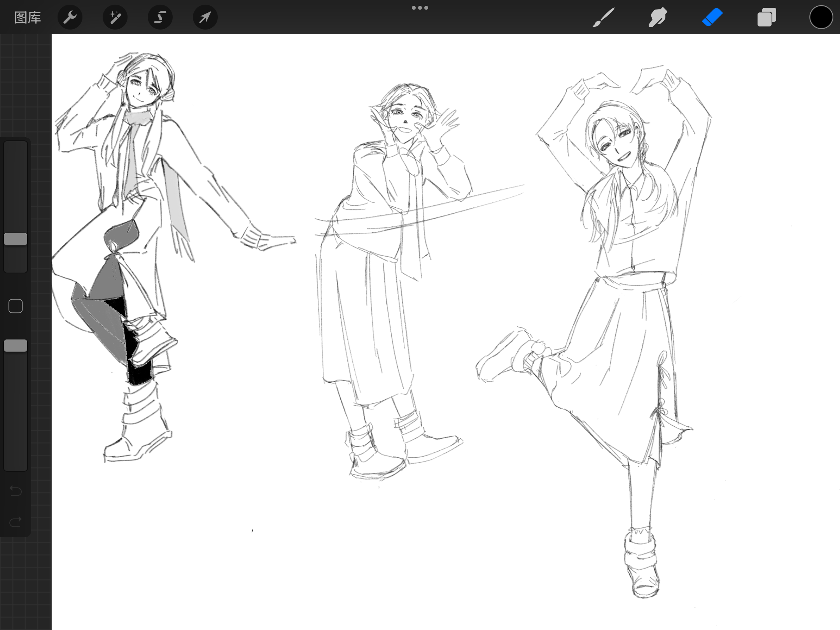Screen dimensions: 840x630
Task: Tap the brush size slider handle
Action: coord(16,239)
